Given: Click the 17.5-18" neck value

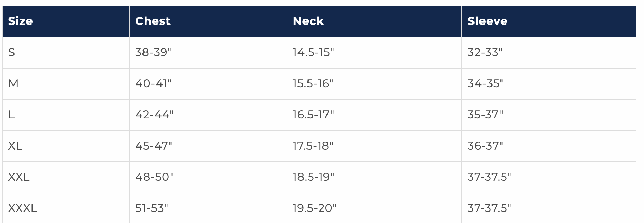Looking at the screenshot, I should click(x=313, y=146).
